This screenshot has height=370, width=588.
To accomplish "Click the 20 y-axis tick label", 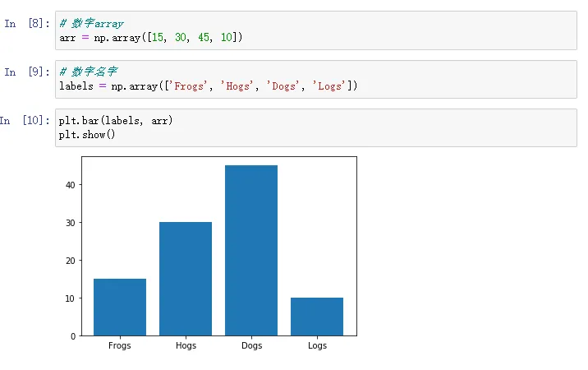I will (71, 261).
